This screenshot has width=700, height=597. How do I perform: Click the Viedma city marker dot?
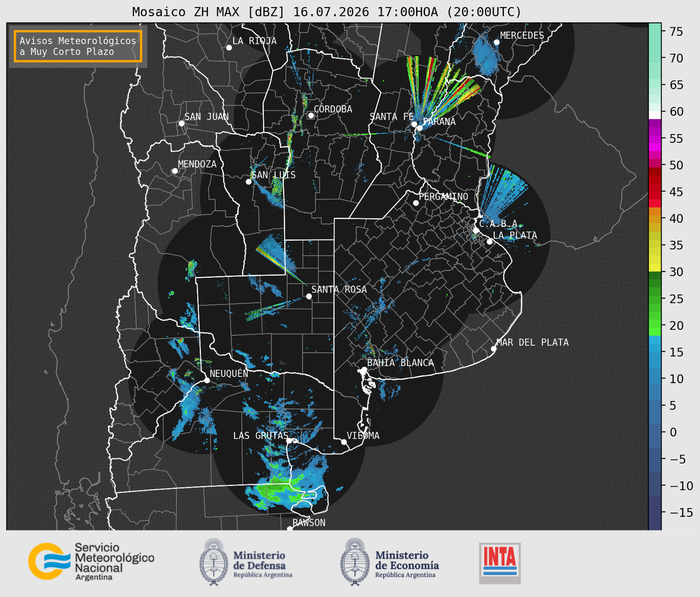tap(344, 442)
